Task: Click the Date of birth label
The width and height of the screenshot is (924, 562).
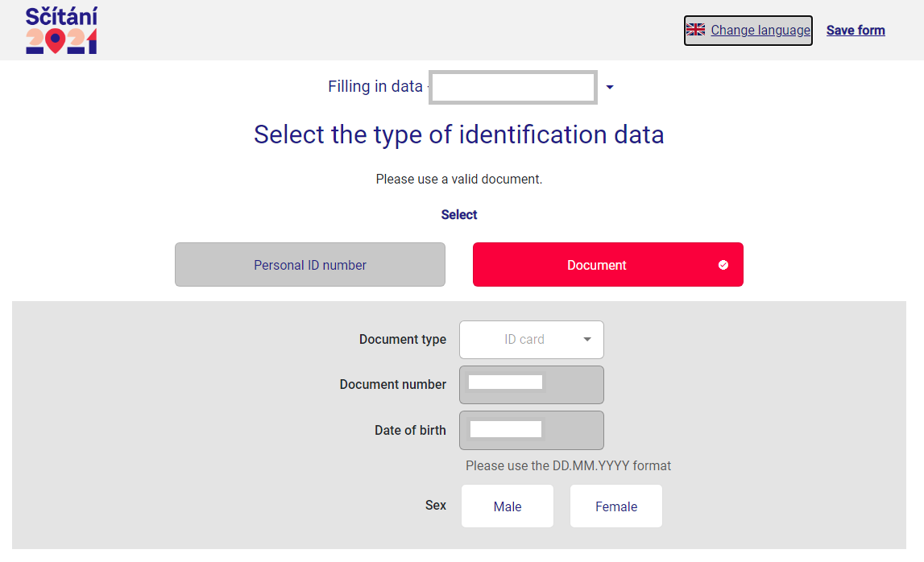Action: (x=410, y=431)
